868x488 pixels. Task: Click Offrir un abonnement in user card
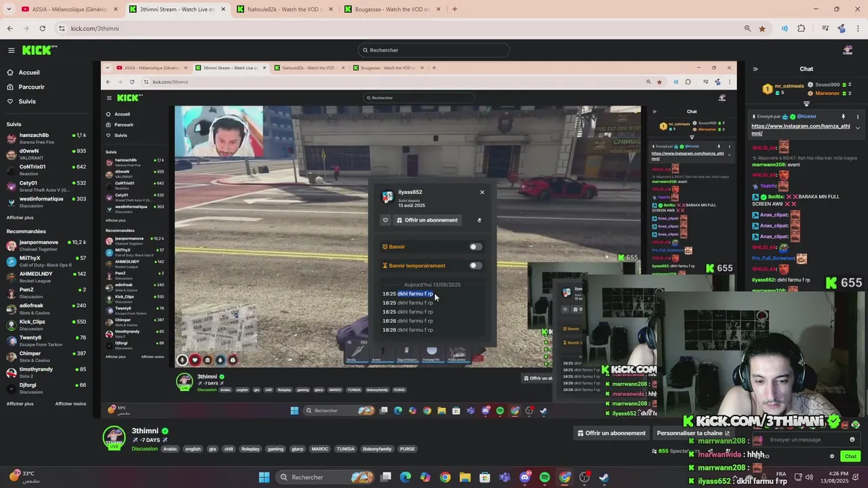pos(427,220)
